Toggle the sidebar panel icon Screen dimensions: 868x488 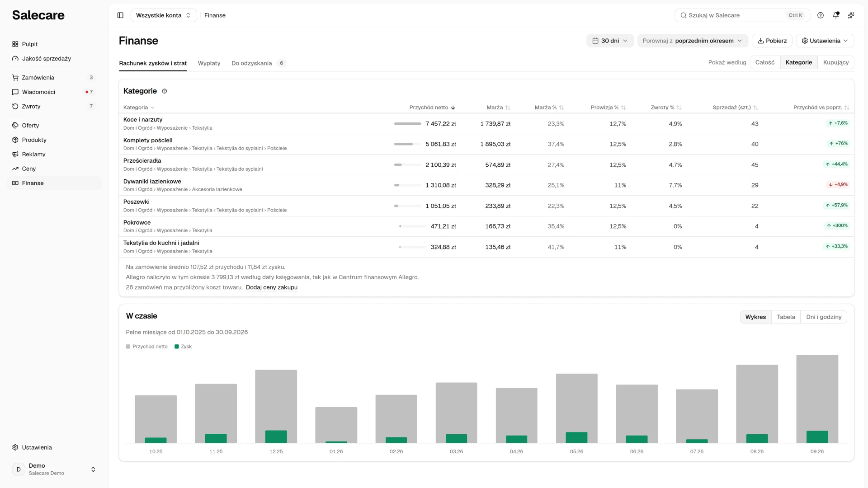click(x=120, y=15)
